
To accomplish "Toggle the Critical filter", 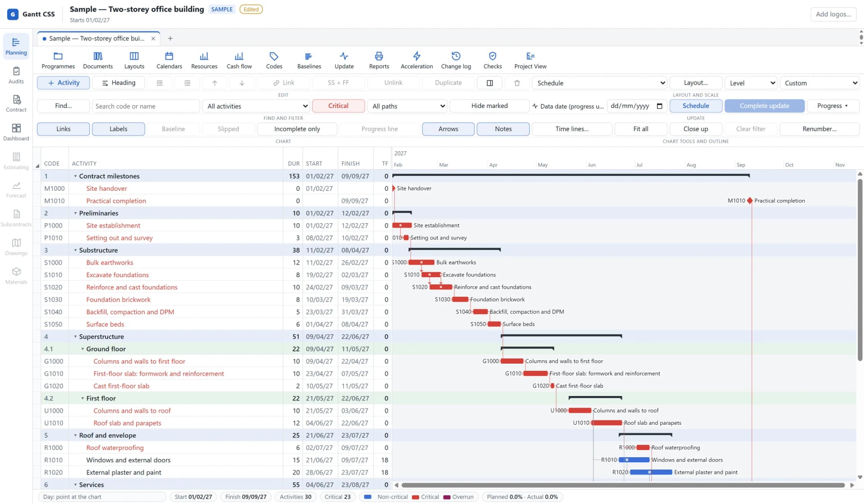I will [338, 106].
